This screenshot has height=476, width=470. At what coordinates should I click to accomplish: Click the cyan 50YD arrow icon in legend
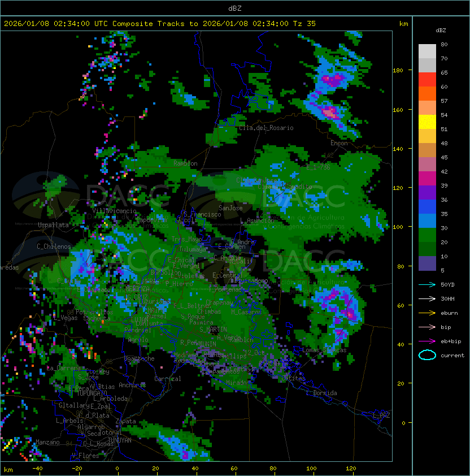[427, 285]
